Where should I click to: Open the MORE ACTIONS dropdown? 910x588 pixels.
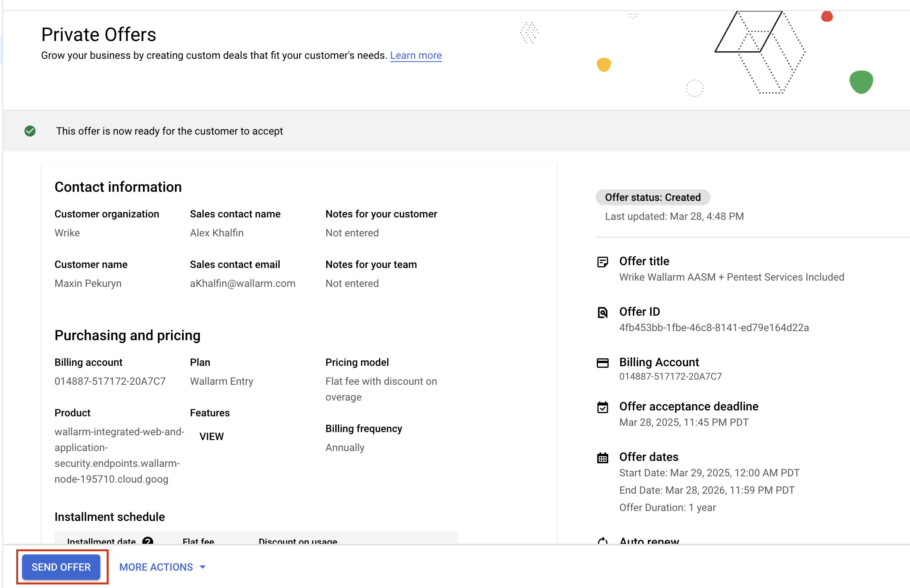(x=162, y=567)
